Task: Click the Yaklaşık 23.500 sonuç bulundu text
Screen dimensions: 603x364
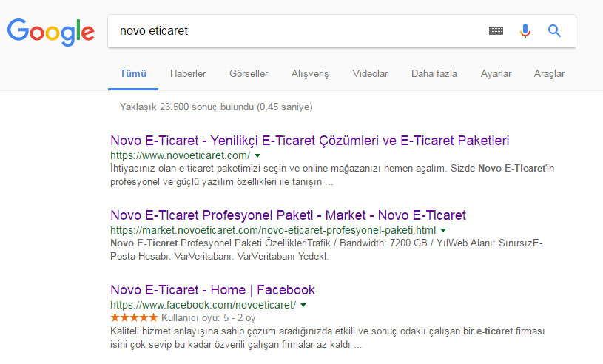Action: click(216, 107)
